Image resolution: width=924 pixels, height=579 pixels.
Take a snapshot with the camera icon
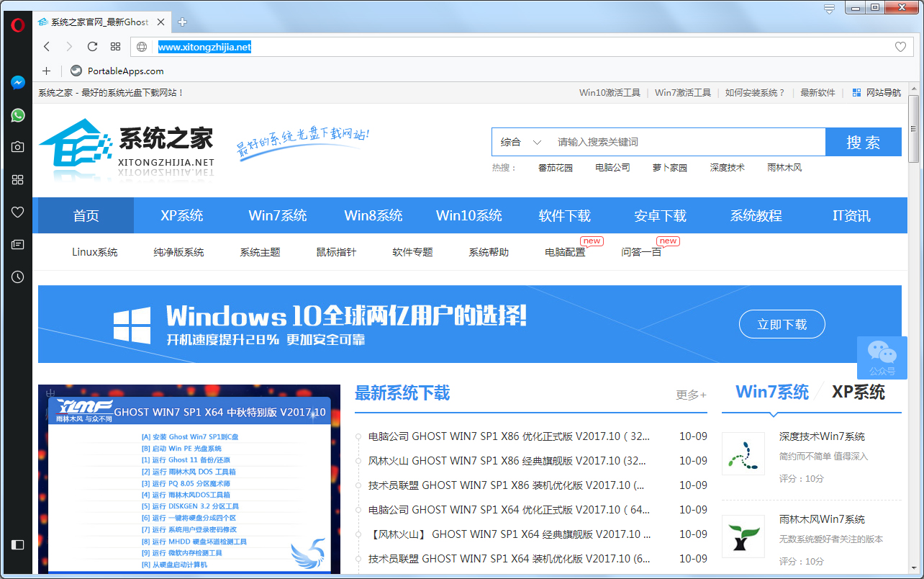pyautogui.click(x=18, y=147)
